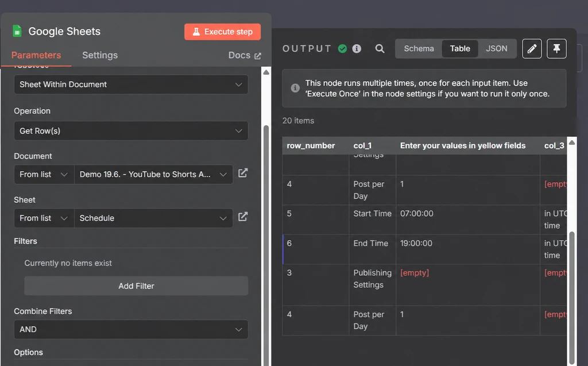Select the Table output view

point(460,49)
